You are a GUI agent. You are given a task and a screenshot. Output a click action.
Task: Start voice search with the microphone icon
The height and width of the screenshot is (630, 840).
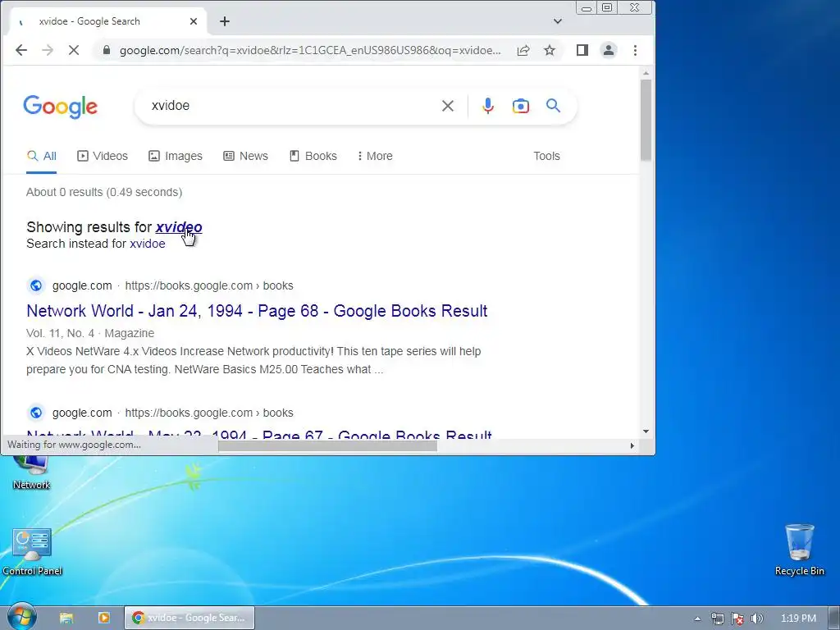coord(487,106)
